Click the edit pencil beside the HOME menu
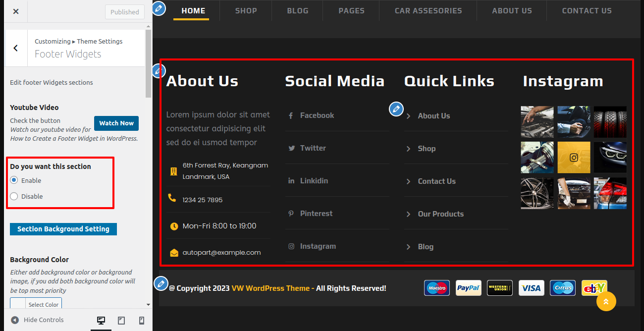 click(x=159, y=8)
